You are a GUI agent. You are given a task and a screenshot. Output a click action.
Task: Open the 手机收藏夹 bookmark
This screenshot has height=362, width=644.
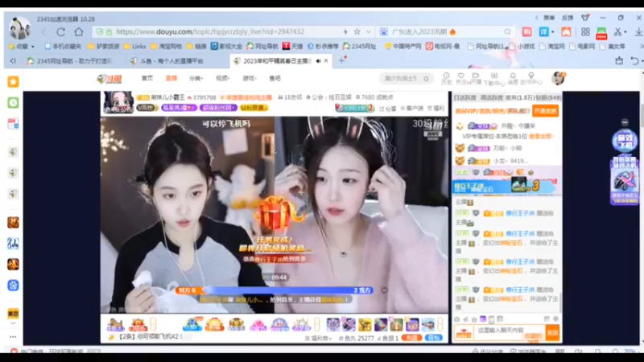(x=63, y=47)
